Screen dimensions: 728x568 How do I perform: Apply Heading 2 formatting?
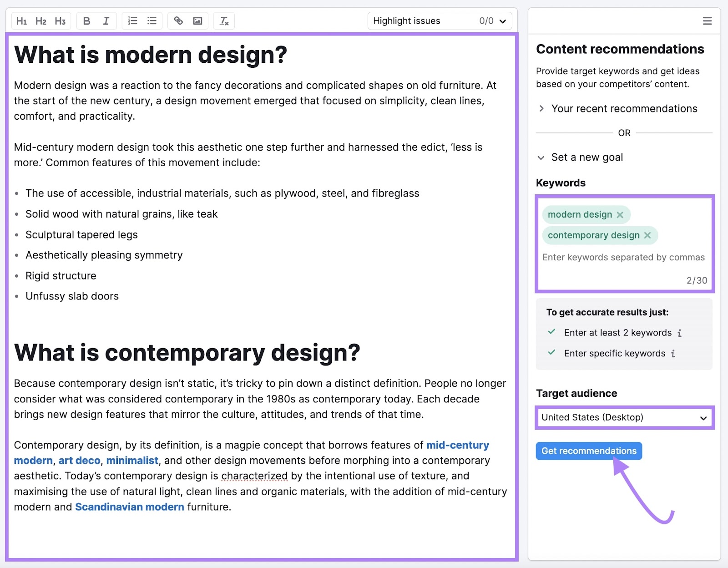point(41,21)
